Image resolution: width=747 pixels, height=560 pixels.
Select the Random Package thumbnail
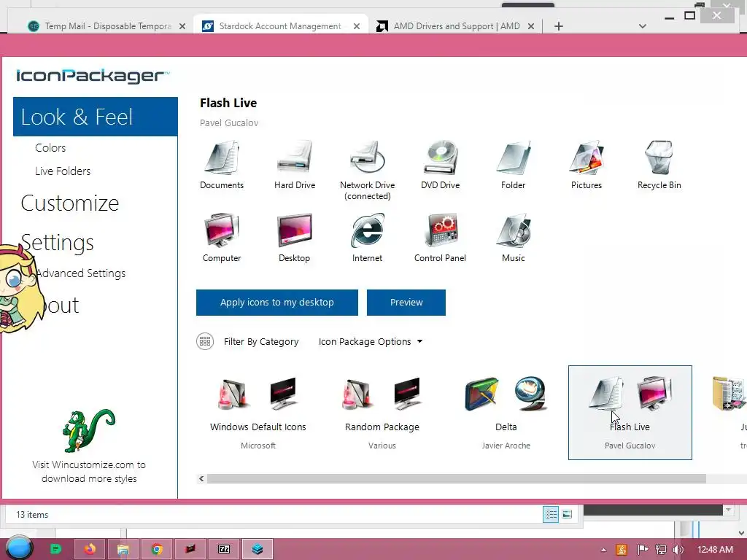(382, 413)
